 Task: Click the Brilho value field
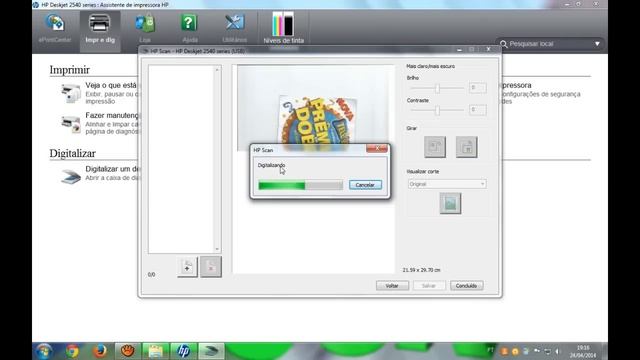[x=477, y=88]
